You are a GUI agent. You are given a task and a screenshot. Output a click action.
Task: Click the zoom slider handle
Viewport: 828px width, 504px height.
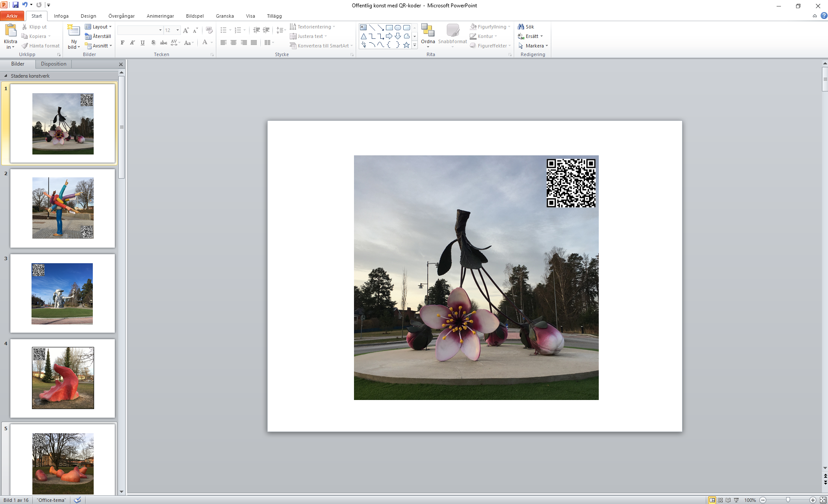(788, 500)
